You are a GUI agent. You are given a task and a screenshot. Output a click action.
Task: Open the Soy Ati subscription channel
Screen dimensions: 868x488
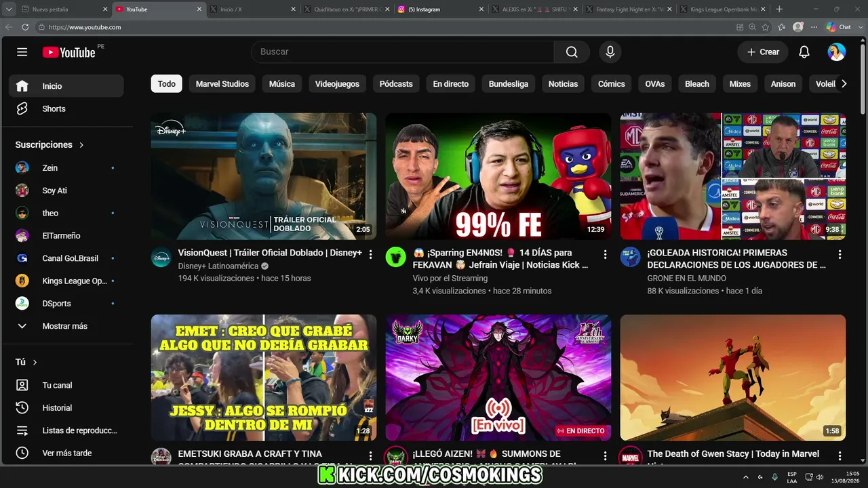click(x=66, y=190)
